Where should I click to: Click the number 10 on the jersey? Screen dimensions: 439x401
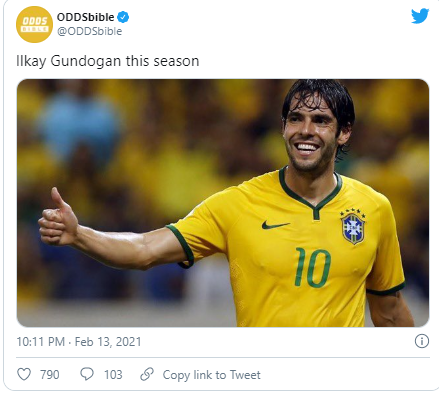coord(313,267)
